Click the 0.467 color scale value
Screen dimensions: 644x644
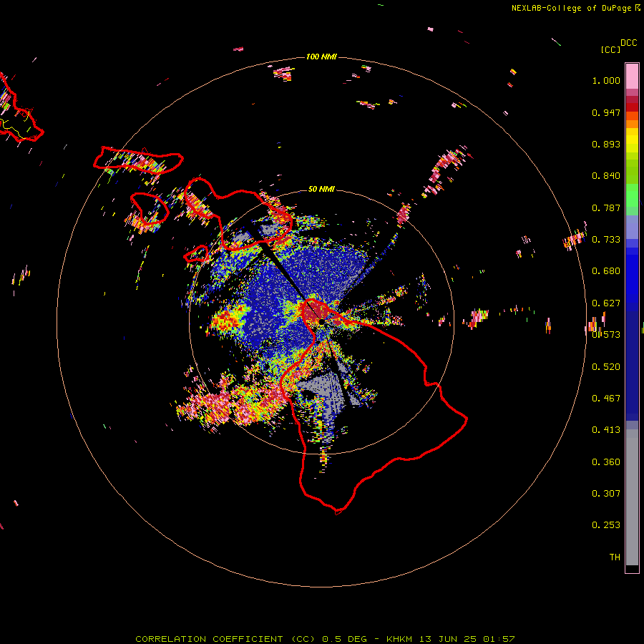[x=606, y=399]
